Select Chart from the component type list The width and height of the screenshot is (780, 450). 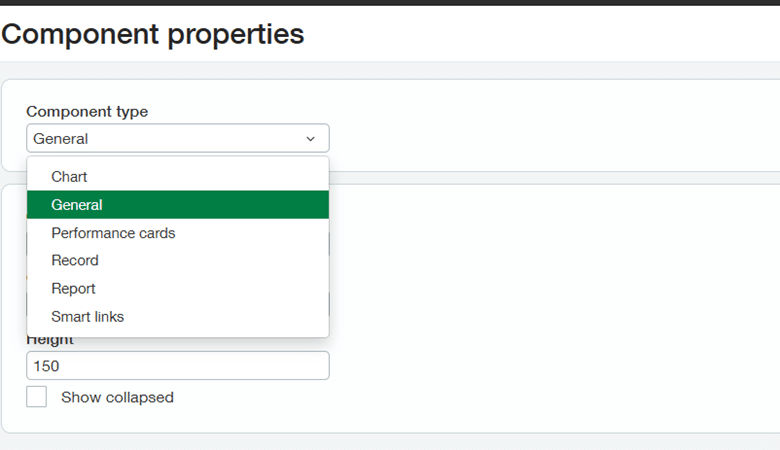70,177
